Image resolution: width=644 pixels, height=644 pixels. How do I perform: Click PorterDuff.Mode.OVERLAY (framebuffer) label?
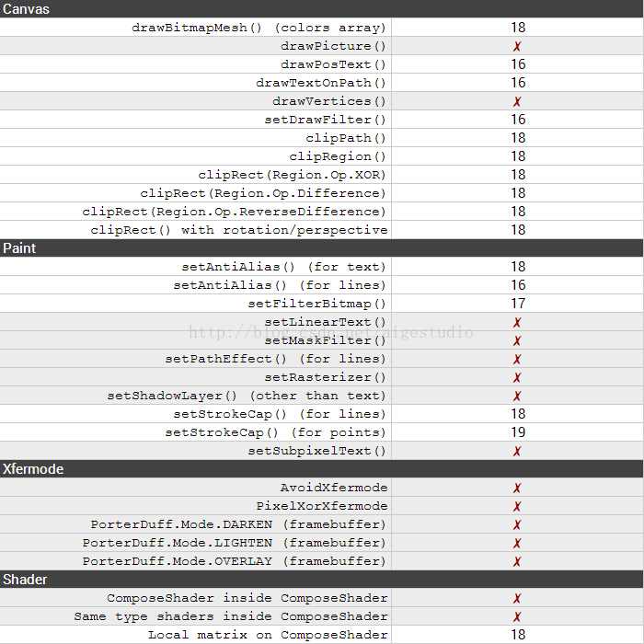[x=234, y=562]
